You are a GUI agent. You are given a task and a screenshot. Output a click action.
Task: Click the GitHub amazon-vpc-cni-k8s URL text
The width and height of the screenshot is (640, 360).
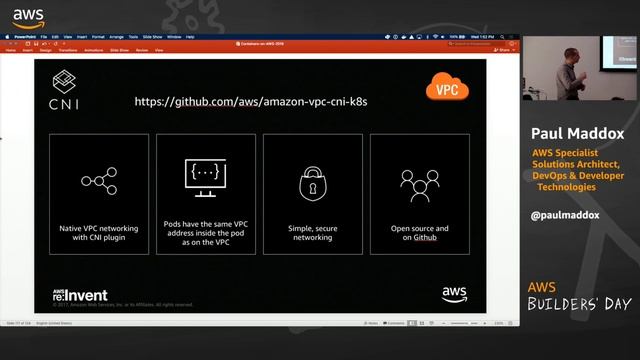click(251, 102)
